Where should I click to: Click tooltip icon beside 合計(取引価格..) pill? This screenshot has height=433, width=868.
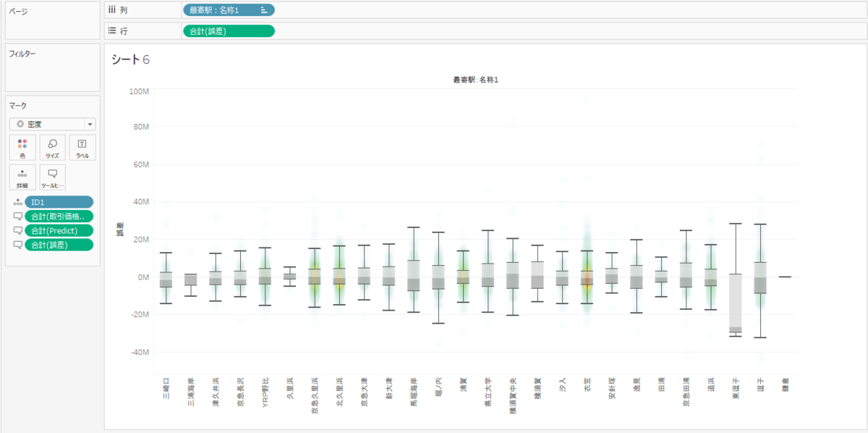(17, 216)
